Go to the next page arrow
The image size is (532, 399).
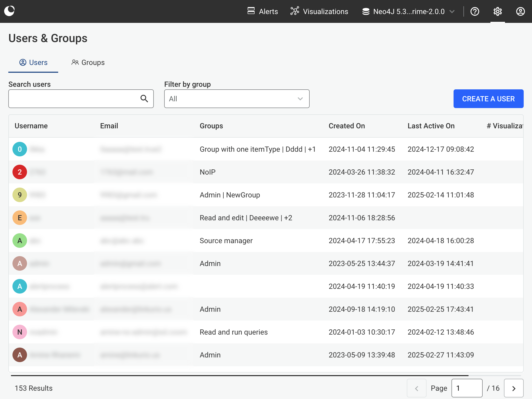(x=514, y=388)
